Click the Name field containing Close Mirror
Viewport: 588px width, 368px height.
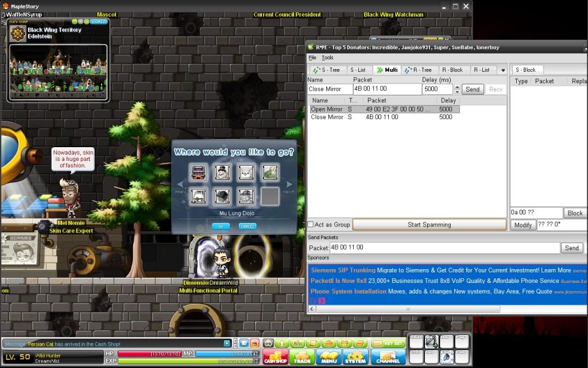(330, 89)
